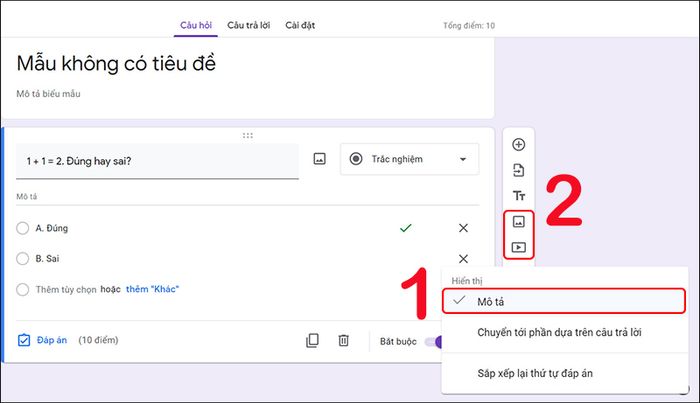Select the 'A. Đúng' radio button

[x=22, y=228]
